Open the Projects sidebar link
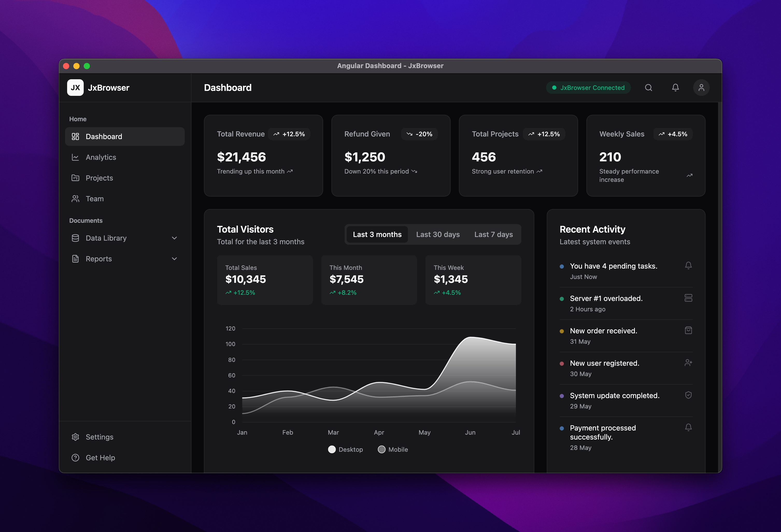 click(x=99, y=178)
